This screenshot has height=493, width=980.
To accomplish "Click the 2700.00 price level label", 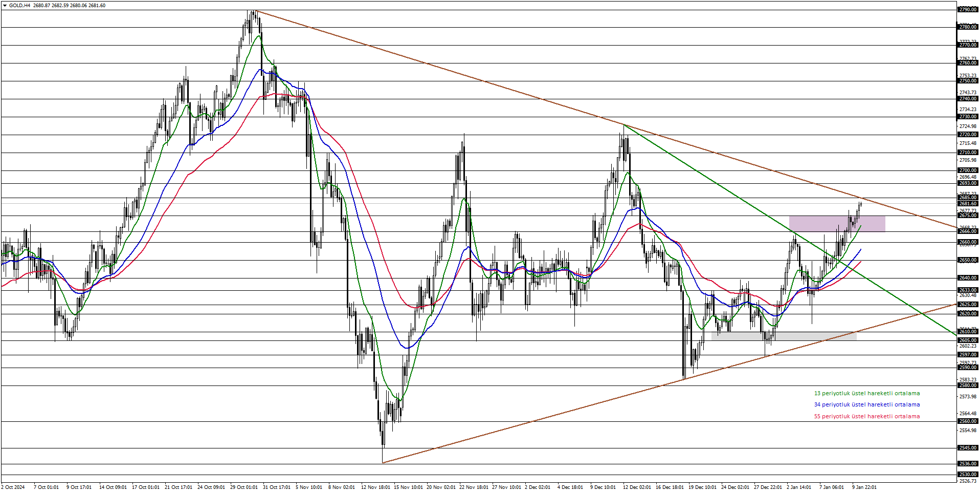I will point(968,170).
